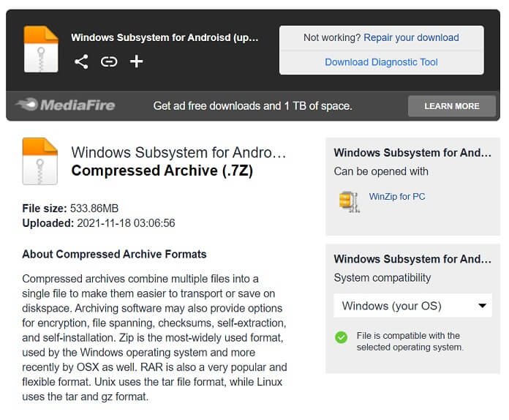Click the About Compressed Archive Formats heading
The width and height of the screenshot is (509, 420).
tap(114, 254)
